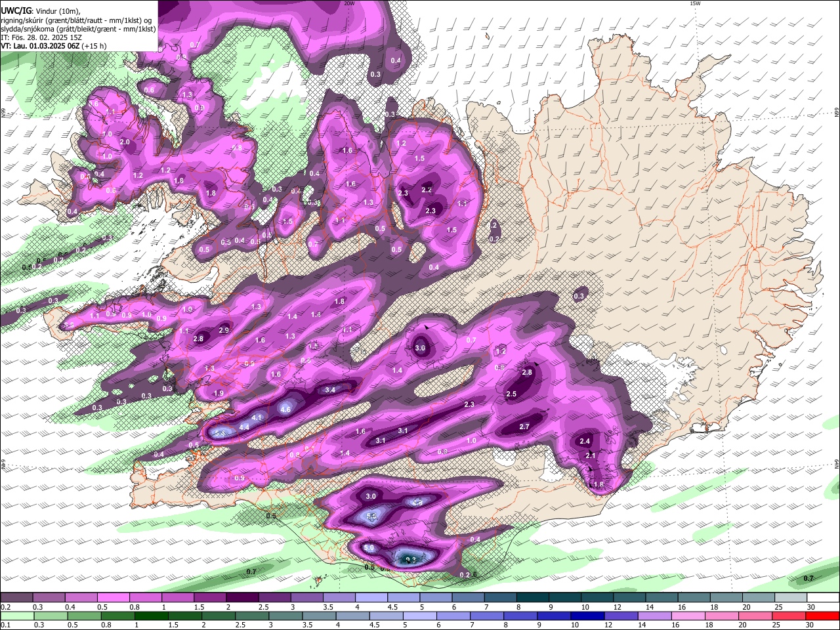Click the '9.3' peak precipitation value
This screenshot has width=840, height=630.
point(411,560)
